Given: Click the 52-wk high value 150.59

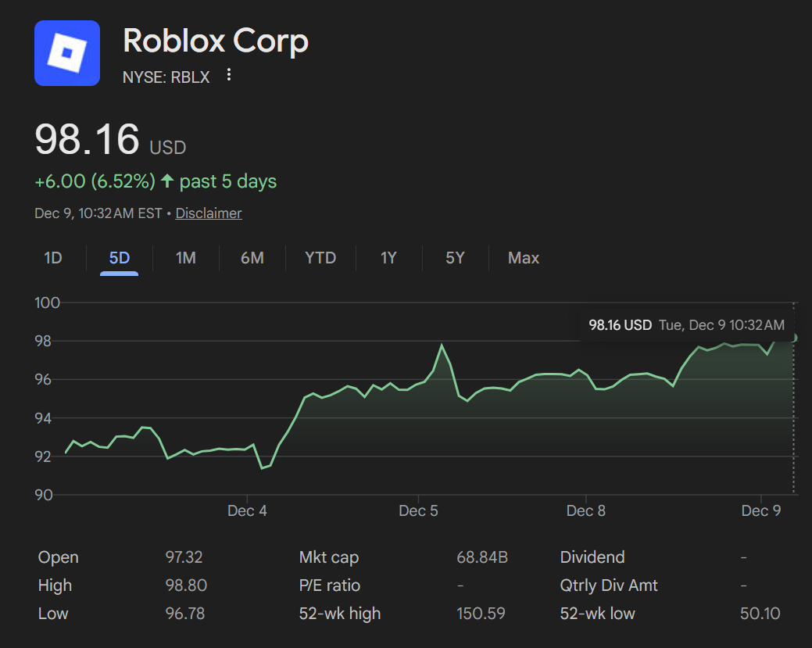Looking at the screenshot, I should pyautogui.click(x=481, y=614).
